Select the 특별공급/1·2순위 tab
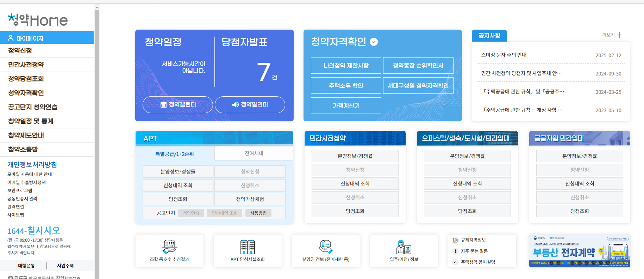The height and width of the screenshot is (279, 644). point(175,154)
